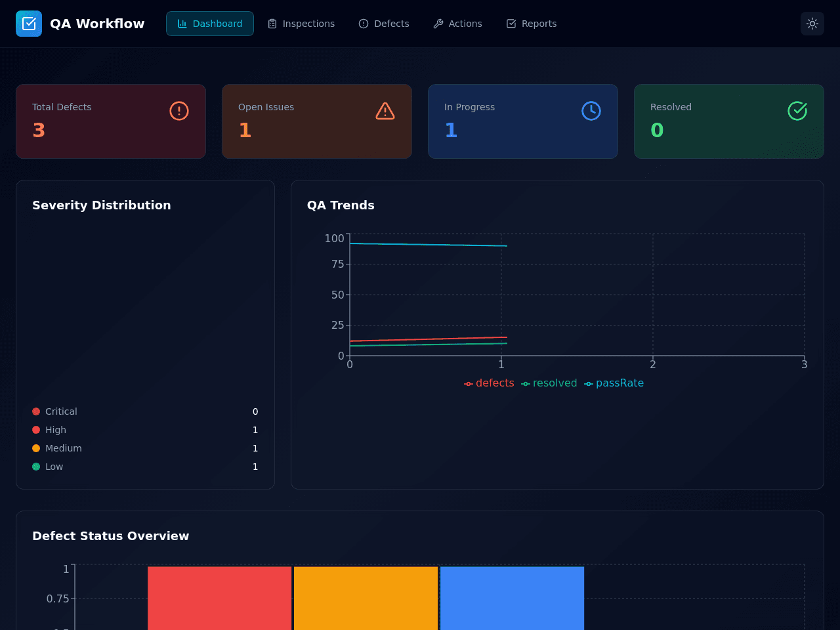Click the QA Workflow title text
Viewport: 840px width, 630px height.
tap(97, 24)
